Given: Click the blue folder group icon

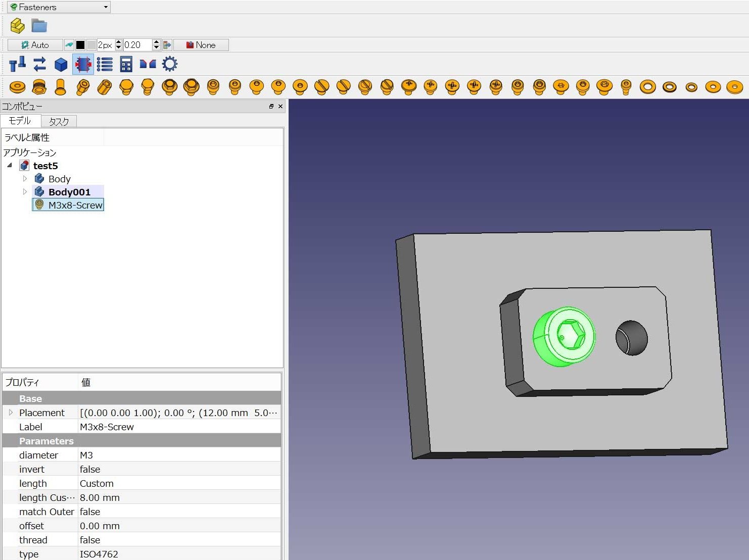Looking at the screenshot, I should click(39, 25).
